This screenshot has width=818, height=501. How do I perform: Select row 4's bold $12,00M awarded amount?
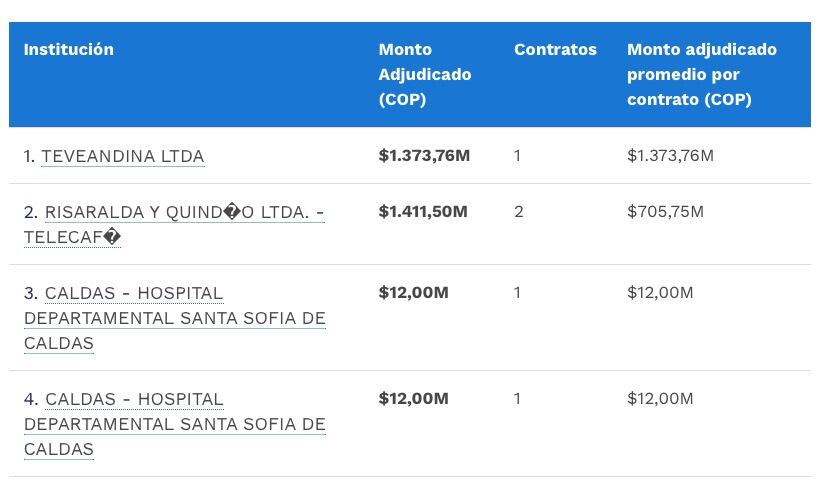tap(413, 399)
